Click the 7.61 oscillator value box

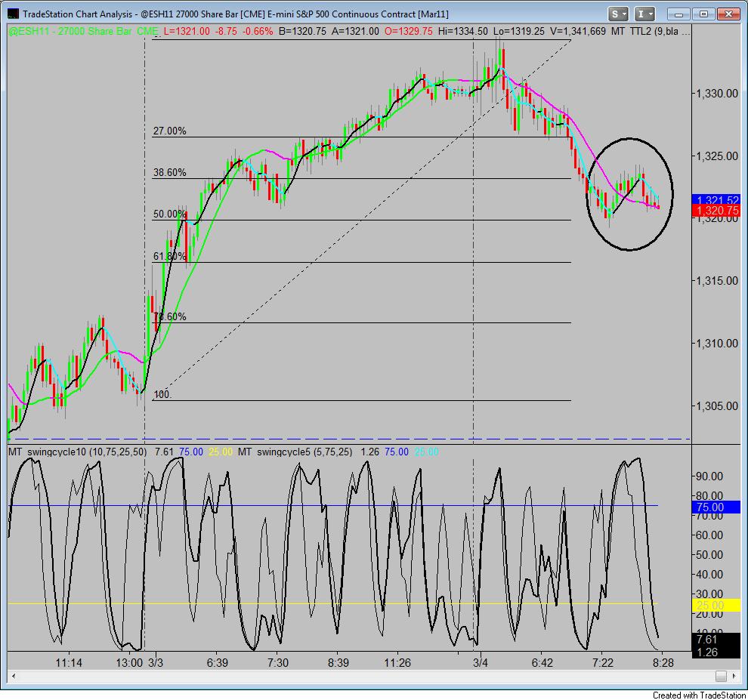[716, 640]
